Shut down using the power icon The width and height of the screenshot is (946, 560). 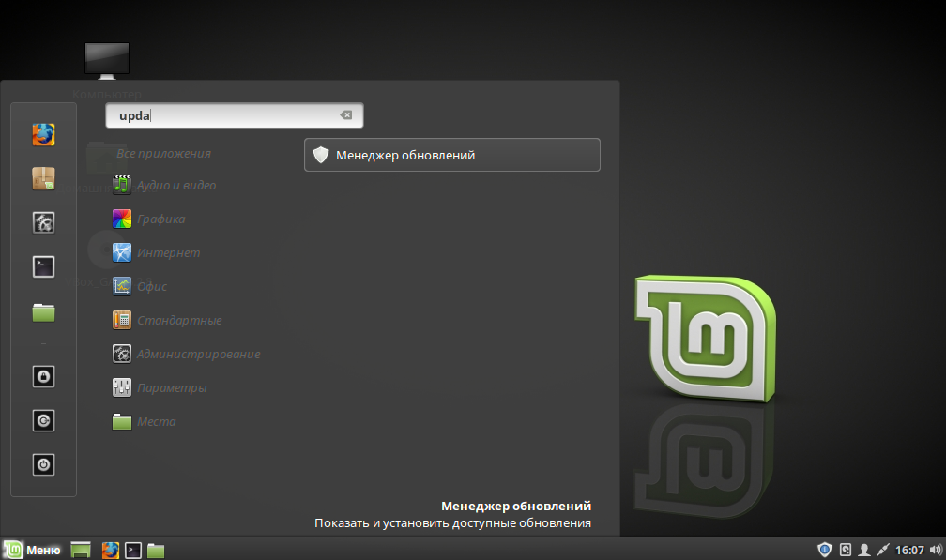coord(42,463)
